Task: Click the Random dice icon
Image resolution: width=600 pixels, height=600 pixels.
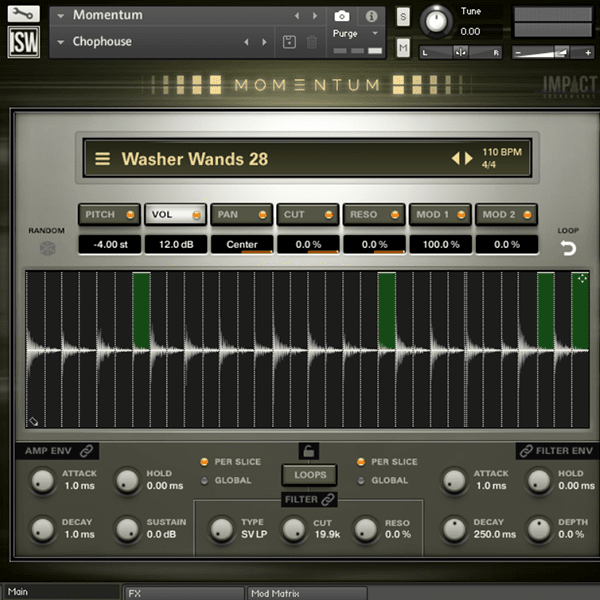Action: pos(48,248)
